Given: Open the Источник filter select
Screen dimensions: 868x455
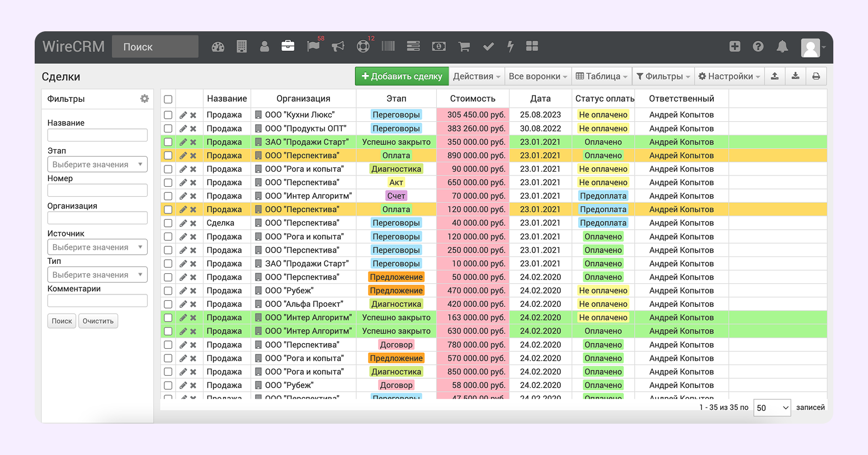Looking at the screenshot, I should point(97,247).
